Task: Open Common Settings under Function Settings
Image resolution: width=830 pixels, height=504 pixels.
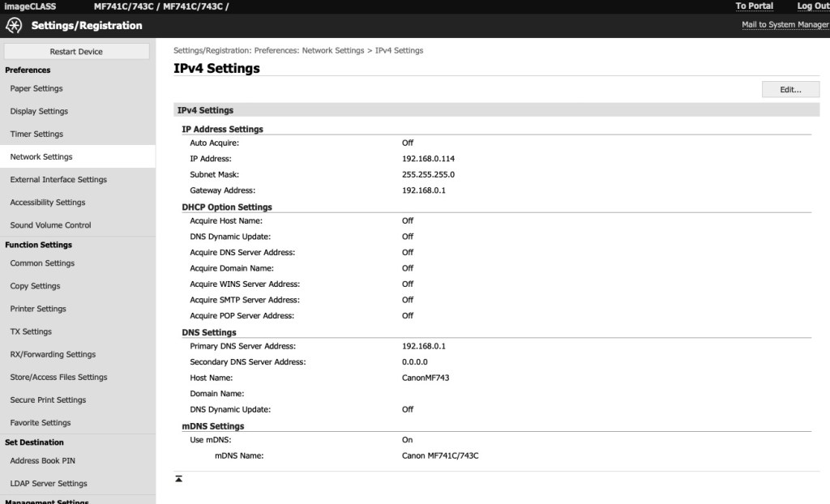Action: 42,263
